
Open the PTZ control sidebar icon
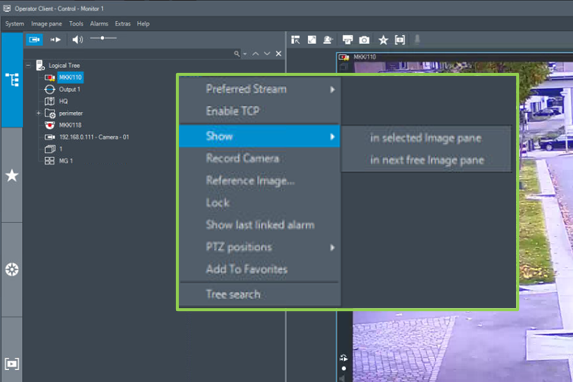[x=12, y=269]
